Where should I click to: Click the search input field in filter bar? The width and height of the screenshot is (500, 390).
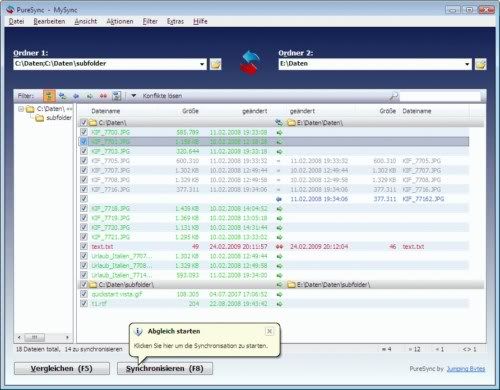(440, 96)
